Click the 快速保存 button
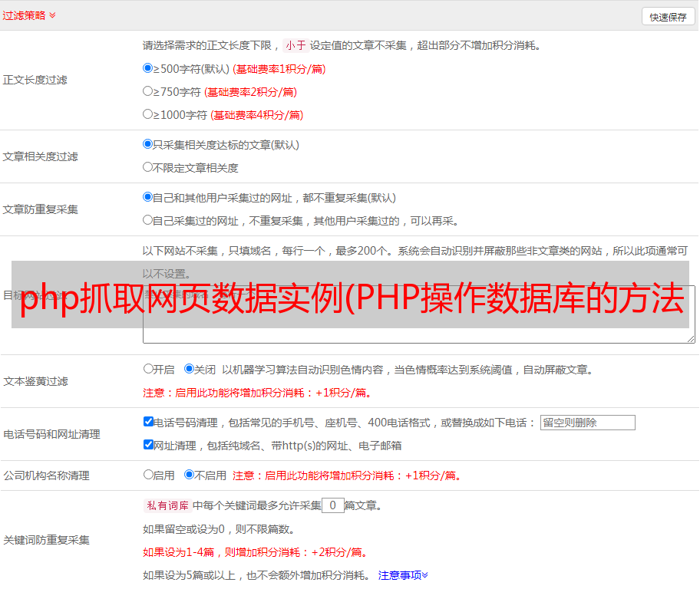The height and width of the screenshot is (589, 700). click(668, 17)
